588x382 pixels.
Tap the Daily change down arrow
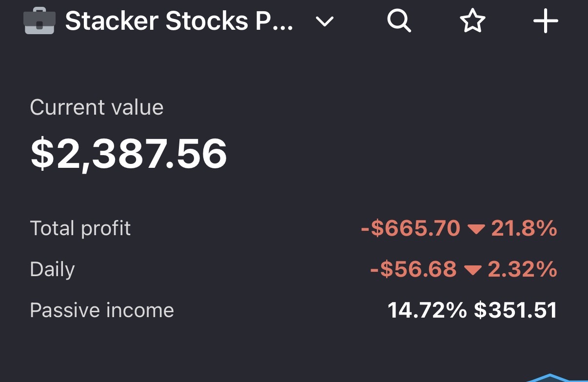click(472, 270)
